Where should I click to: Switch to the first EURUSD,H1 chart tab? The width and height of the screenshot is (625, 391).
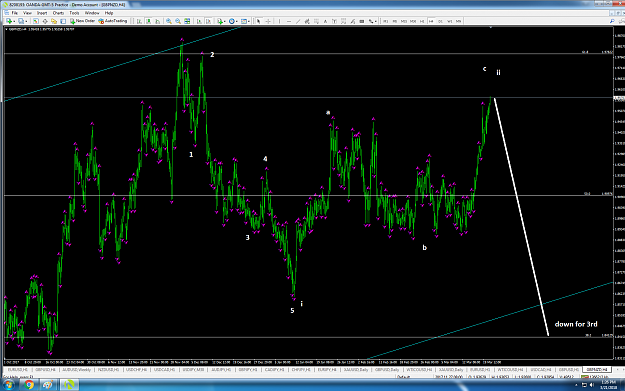coord(18,370)
